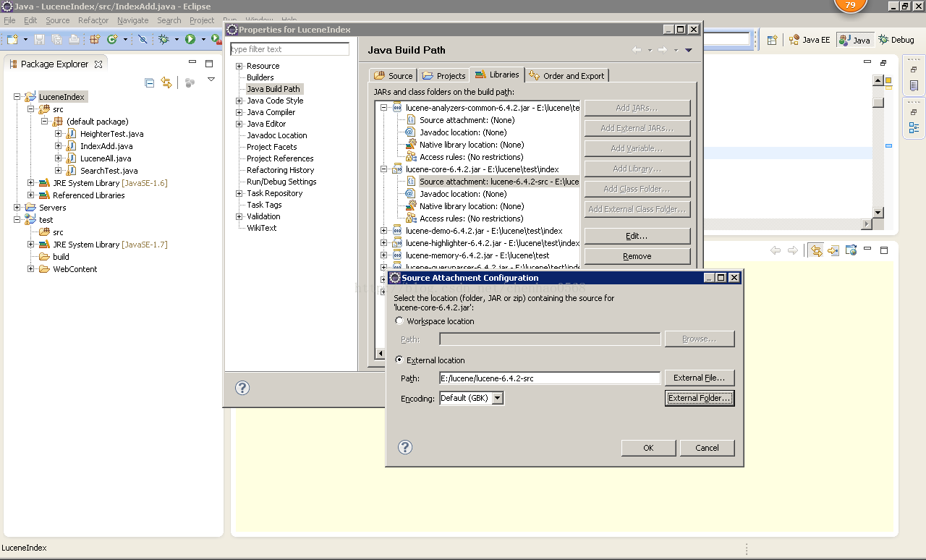Viewport: 926px width, 560px height.
Task: Expand Java Code Style in Properties tree
Action: pos(239,101)
